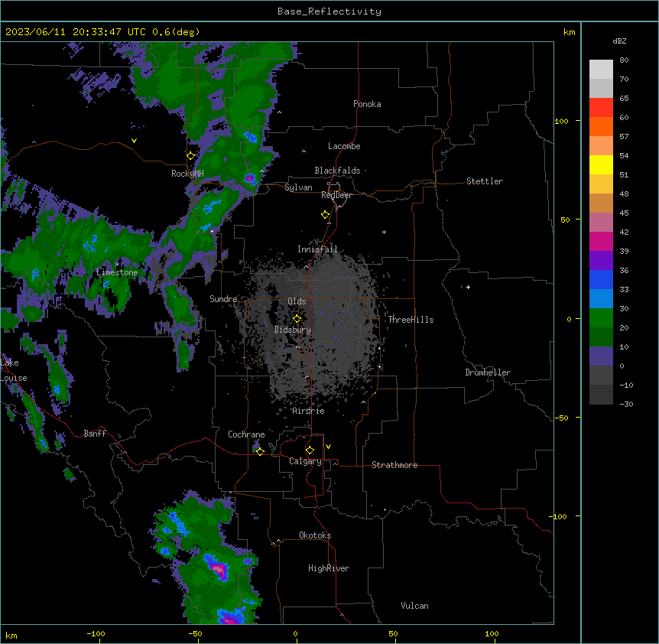Click the Vulcan label
Image resolution: width=659 pixels, height=644 pixels.
click(x=414, y=606)
